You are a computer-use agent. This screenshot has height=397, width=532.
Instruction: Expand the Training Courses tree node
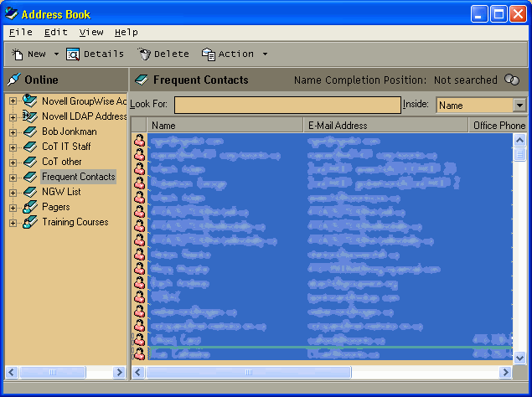click(13, 223)
